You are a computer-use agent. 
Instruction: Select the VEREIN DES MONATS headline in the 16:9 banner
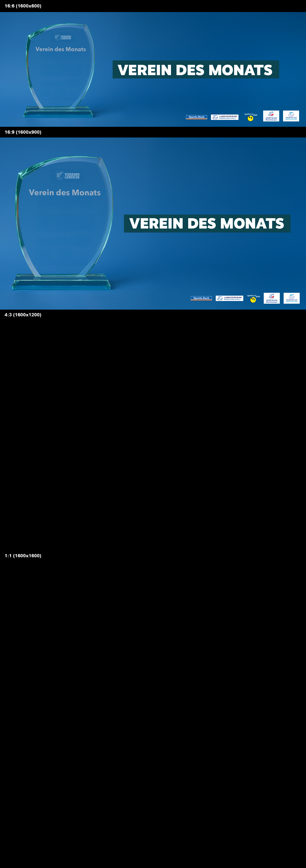pos(207,223)
